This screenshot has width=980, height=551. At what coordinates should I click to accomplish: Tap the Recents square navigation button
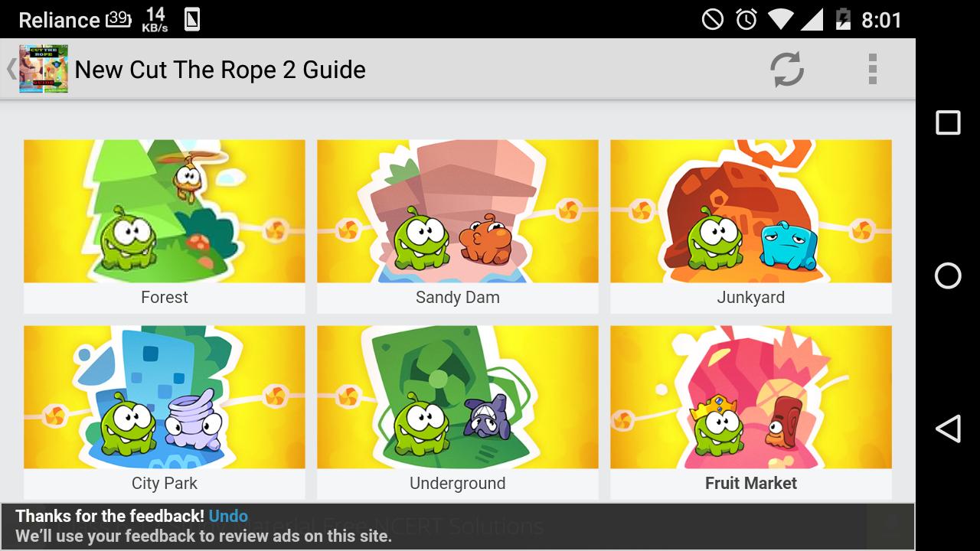coord(948,121)
